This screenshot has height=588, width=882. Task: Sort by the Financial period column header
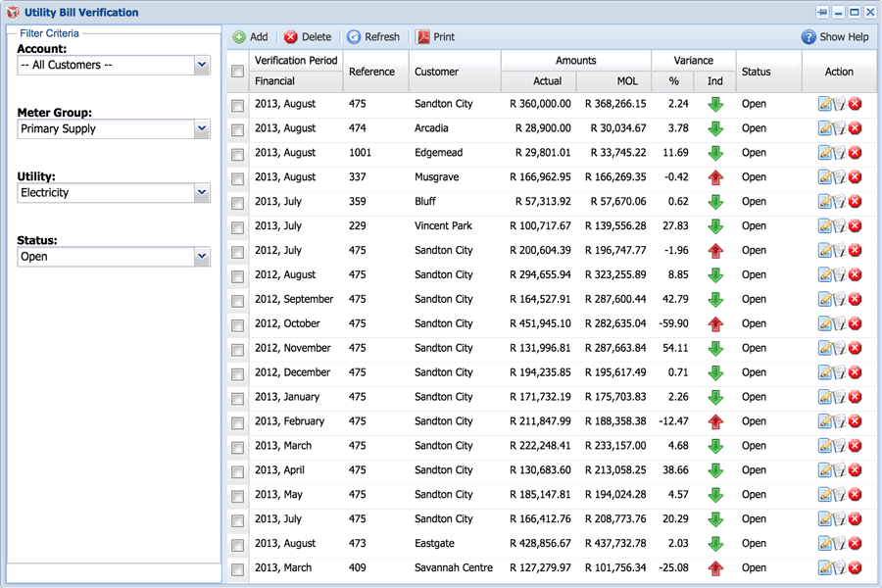point(296,81)
